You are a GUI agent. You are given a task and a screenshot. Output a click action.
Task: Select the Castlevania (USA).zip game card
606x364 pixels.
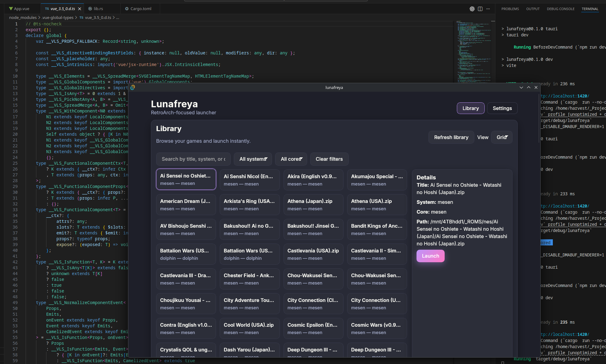click(x=313, y=254)
